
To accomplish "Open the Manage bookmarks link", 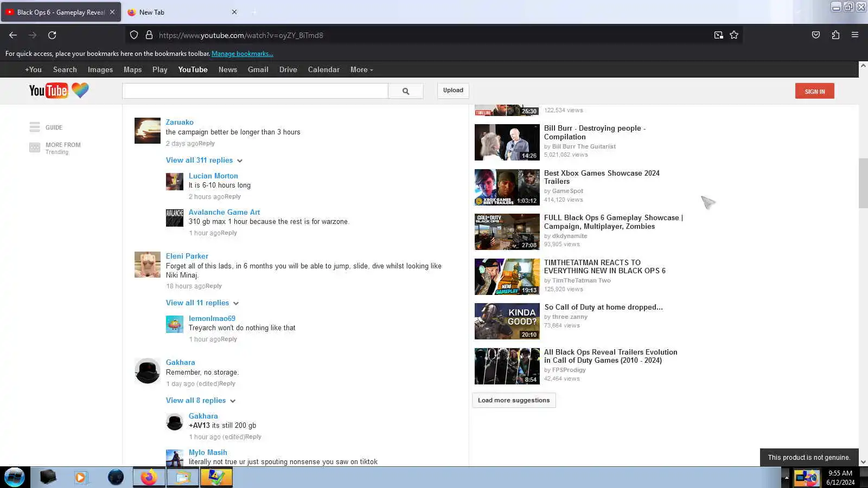I will tap(242, 54).
